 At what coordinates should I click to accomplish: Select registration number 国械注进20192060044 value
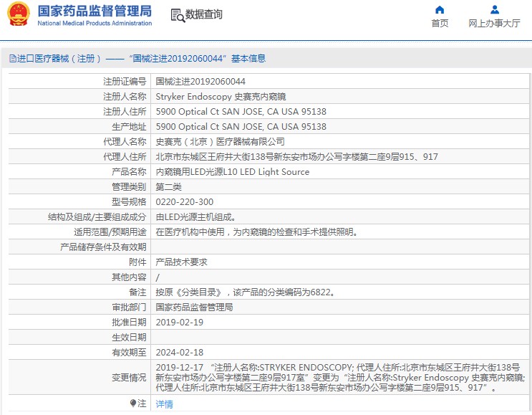pos(200,82)
